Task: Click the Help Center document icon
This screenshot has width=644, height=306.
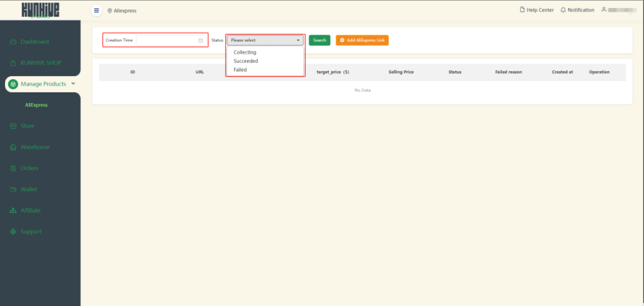Action: click(523, 10)
